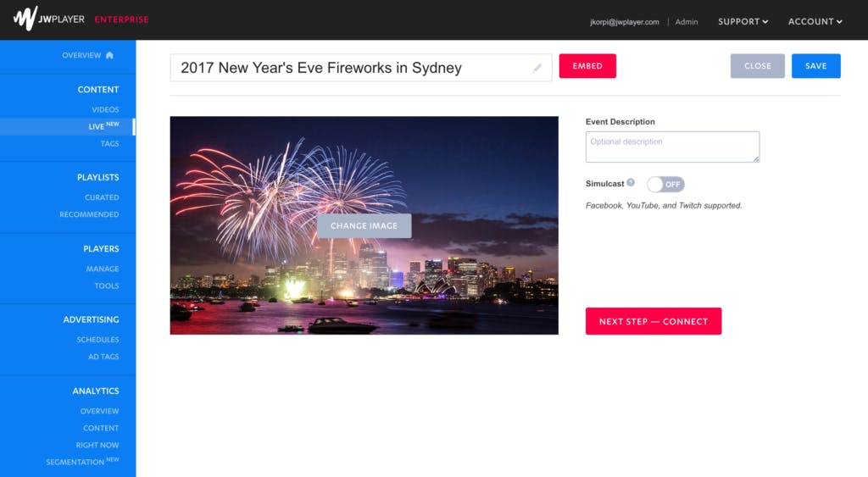Click Change Image on the thumbnail
This screenshot has height=477, width=868.
(364, 225)
